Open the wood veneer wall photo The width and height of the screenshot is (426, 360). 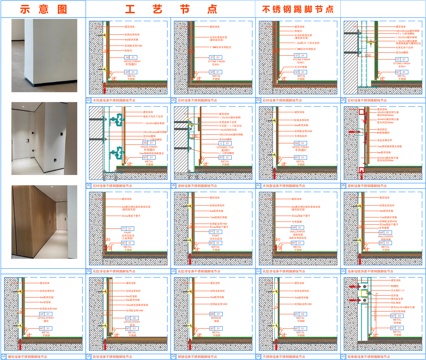pyautogui.click(x=44, y=222)
